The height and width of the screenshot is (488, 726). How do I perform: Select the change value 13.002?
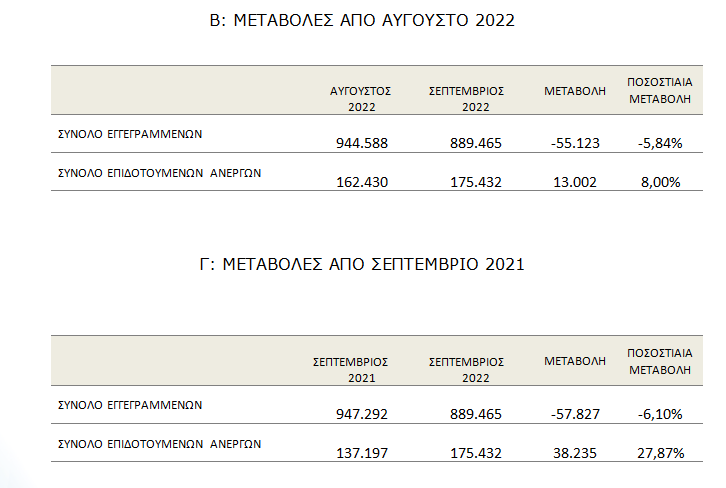(x=575, y=182)
